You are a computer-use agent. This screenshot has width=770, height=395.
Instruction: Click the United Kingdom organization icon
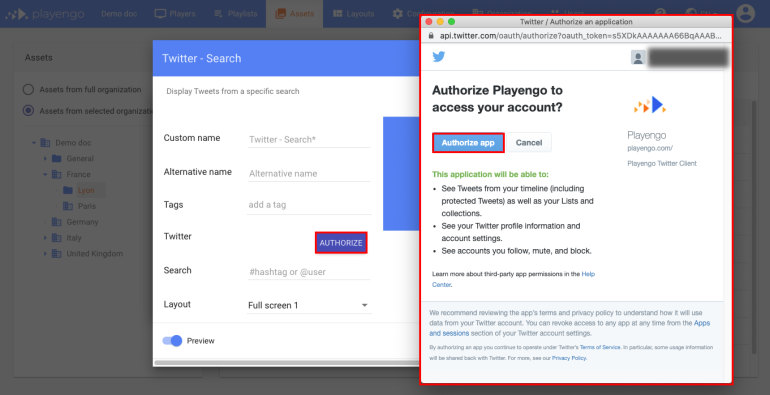point(56,254)
